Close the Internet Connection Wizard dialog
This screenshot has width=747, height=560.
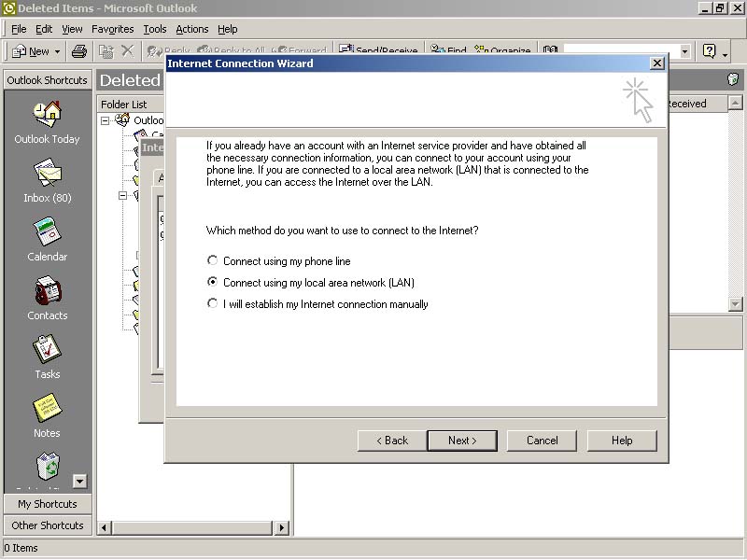click(657, 63)
